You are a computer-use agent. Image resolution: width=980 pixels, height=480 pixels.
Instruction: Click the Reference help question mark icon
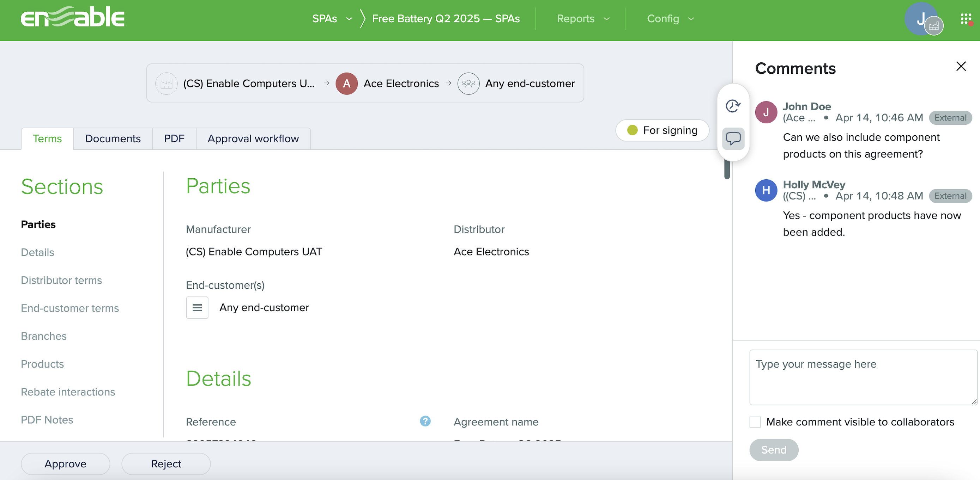click(425, 421)
